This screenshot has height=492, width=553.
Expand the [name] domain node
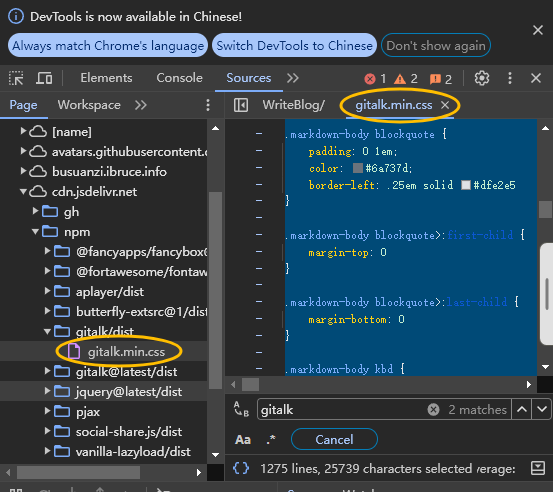point(23,132)
